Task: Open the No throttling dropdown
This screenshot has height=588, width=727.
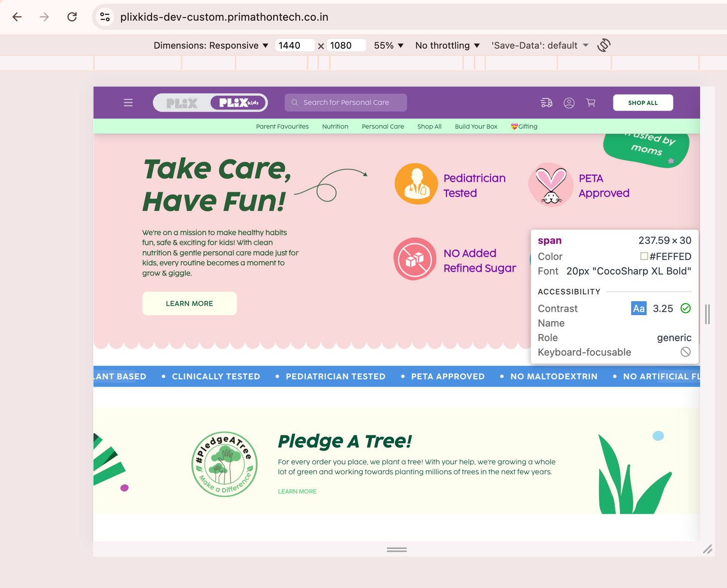Action: (447, 45)
